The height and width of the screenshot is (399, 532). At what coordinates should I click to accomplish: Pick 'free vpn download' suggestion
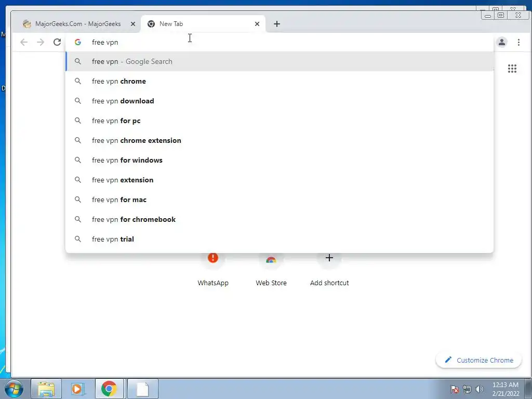[x=279, y=101]
